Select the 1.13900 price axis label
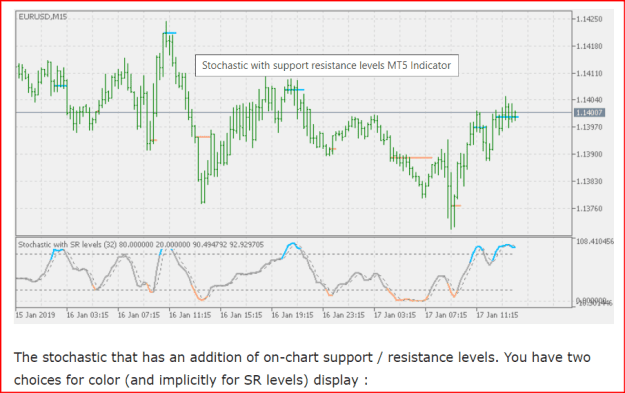 point(589,154)
